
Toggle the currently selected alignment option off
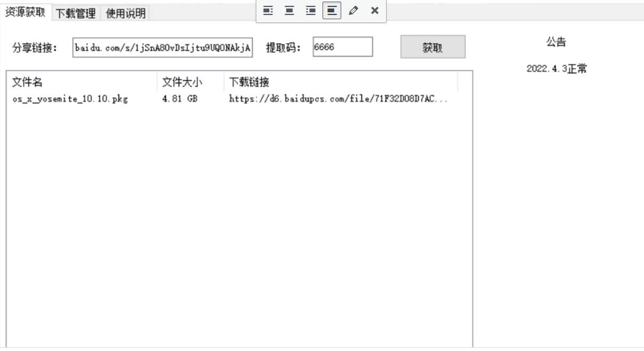(x=332, y=11)
